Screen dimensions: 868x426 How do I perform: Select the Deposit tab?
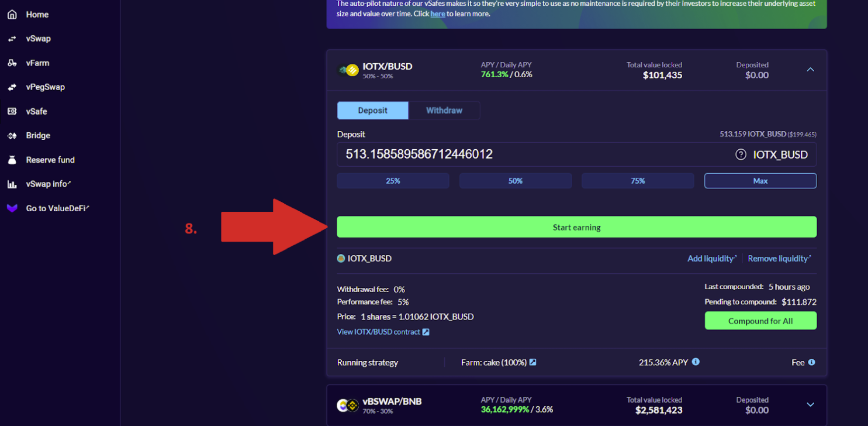coord(372,111)
